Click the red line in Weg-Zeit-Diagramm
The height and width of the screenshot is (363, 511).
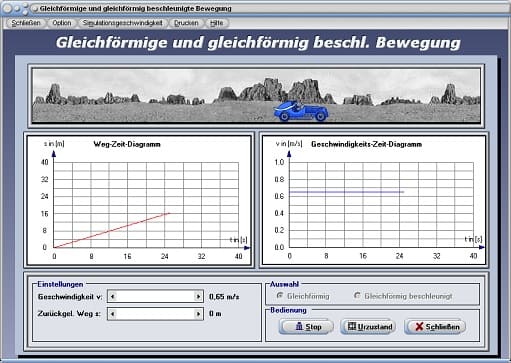click(x=112, y=230)
